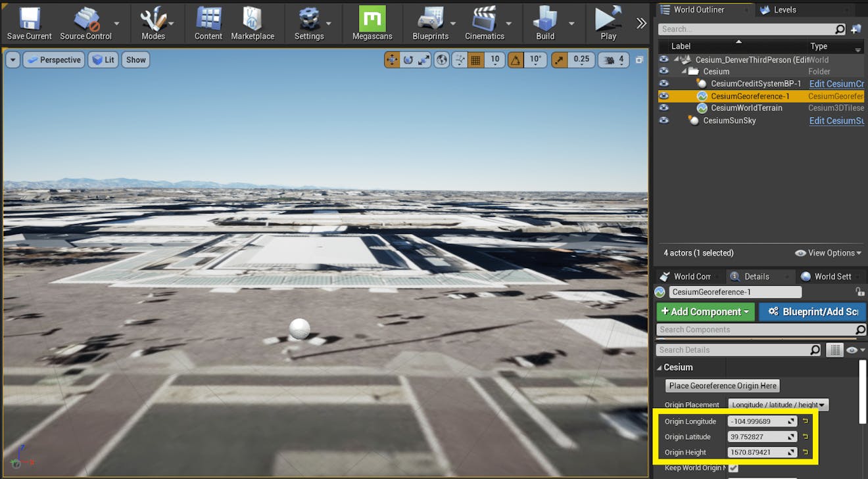The width and height of the screenshot is (868, 479).
Task: Toggle the Keep World Origin checkbox
Action: 733,468
